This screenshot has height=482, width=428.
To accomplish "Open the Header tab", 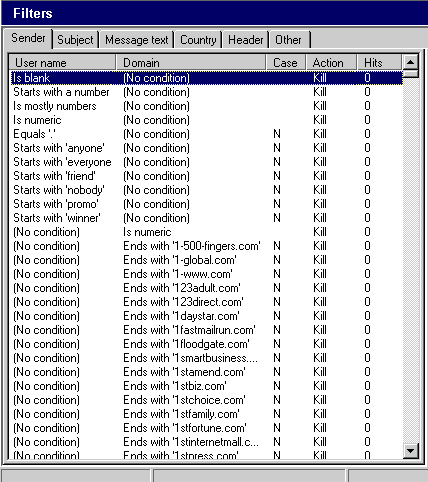I will (246, 40).
